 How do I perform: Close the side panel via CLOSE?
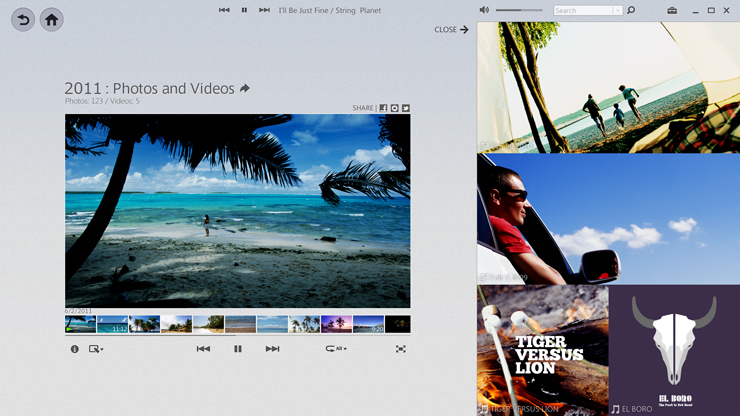(x=452, y=30)
